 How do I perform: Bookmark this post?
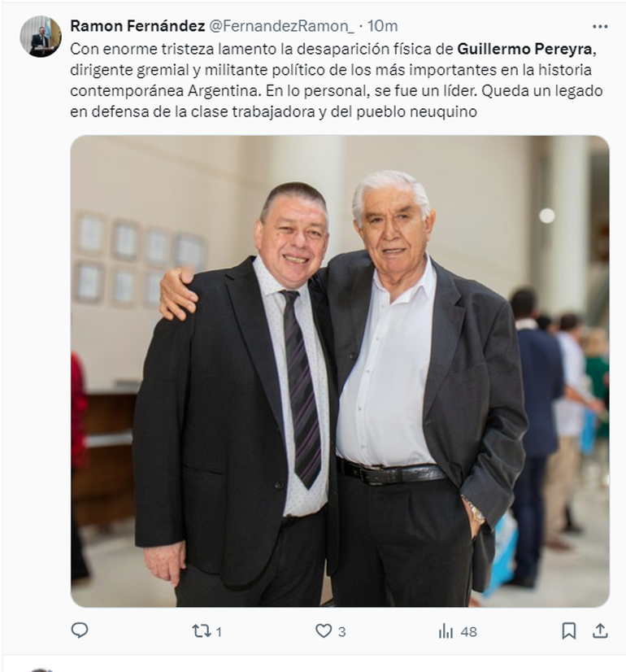(x=568, y=631)
